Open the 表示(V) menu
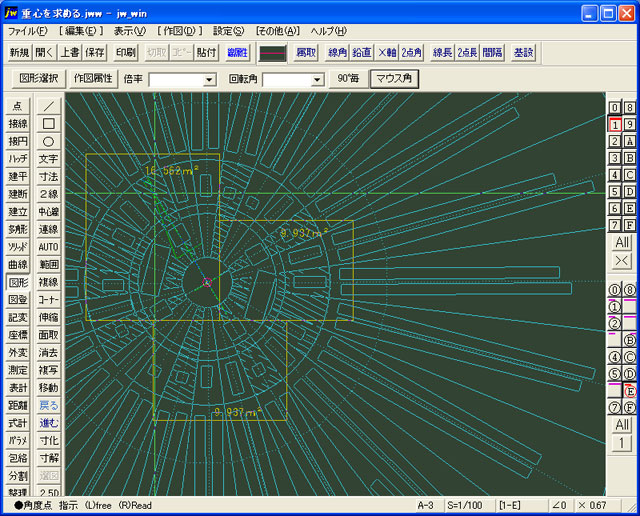 click(129, 31)
